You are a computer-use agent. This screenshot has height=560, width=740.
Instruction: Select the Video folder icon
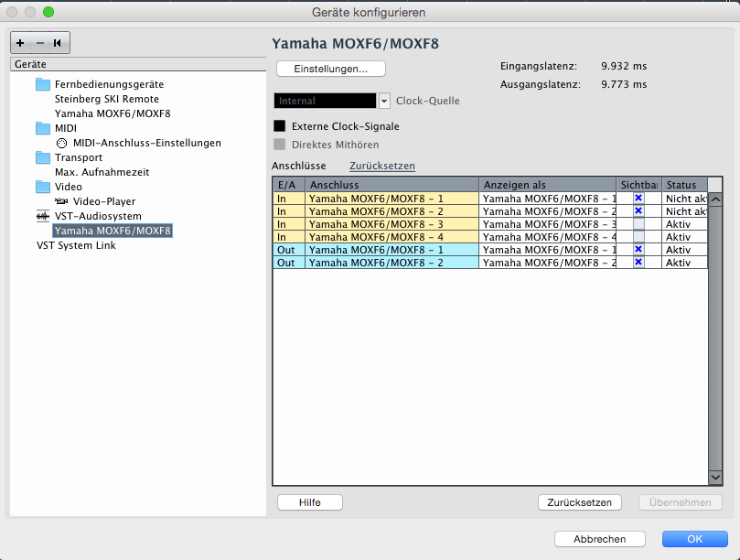point(43,187)
